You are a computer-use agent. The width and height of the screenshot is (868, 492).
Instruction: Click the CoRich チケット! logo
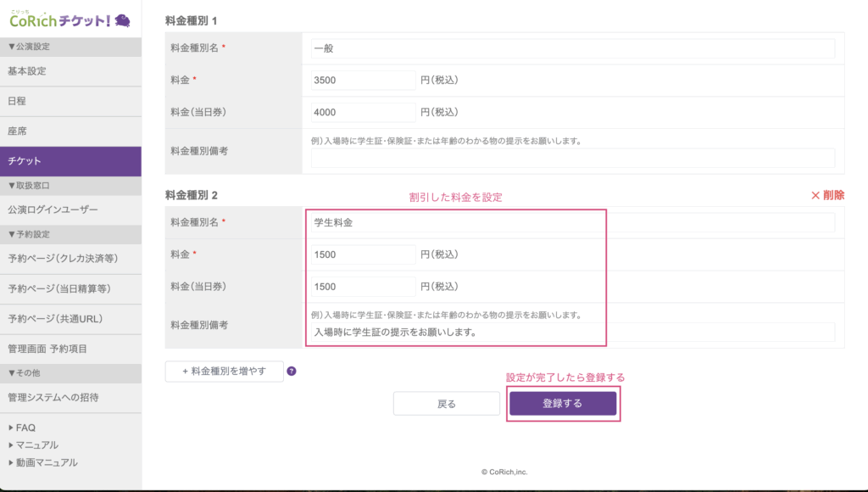70,19
